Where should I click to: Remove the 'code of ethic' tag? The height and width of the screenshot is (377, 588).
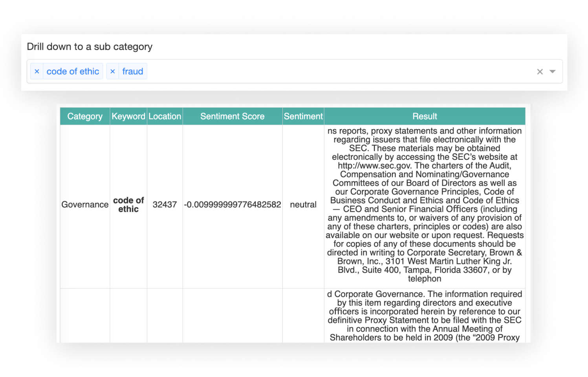[x=37, y=71]
